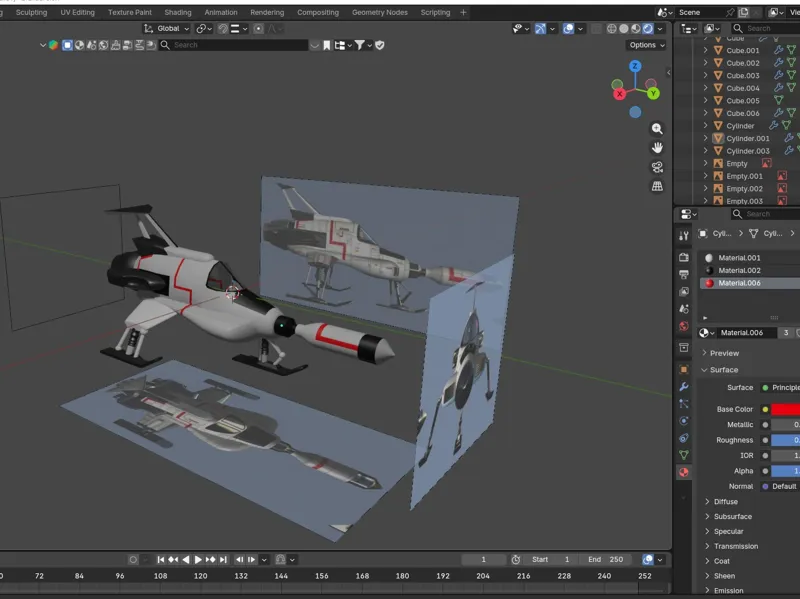The image size is (800, 599).
Task: Activate the pan view hand icon
Action: pyautogui.click(x=657, y=147)
